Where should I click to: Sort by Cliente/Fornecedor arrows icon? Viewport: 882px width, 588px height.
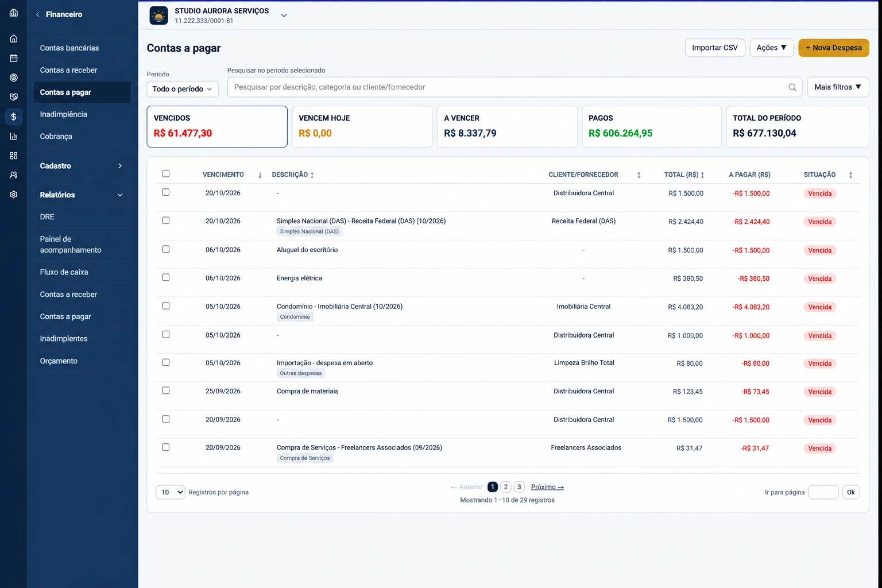(639, 175)
